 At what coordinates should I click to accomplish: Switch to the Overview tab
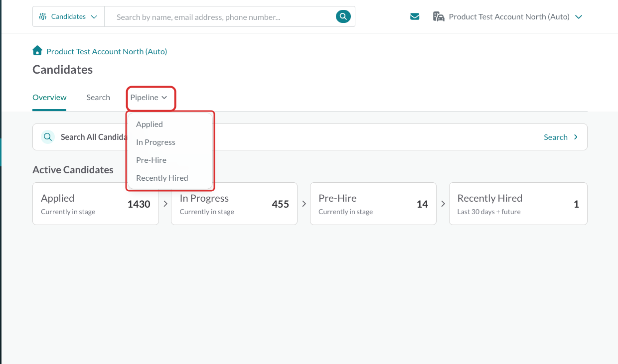[x=49, y=98]
